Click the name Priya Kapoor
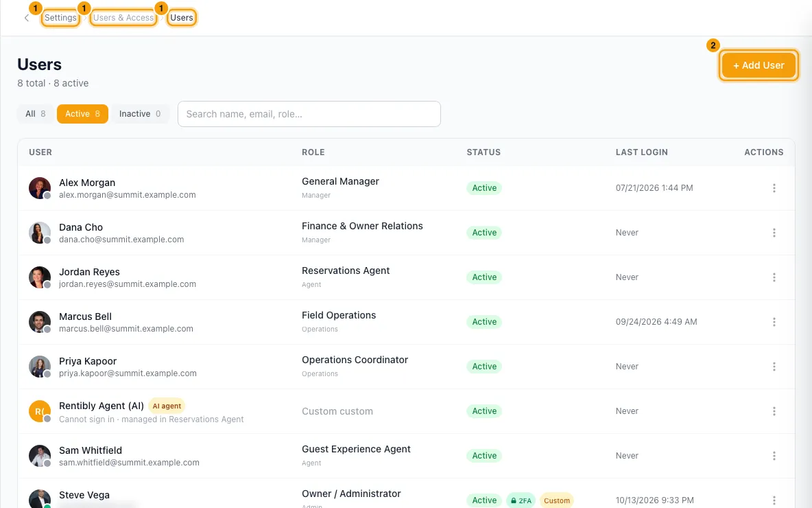Viewport: 812px width, 508px height. tap(88, 361)
